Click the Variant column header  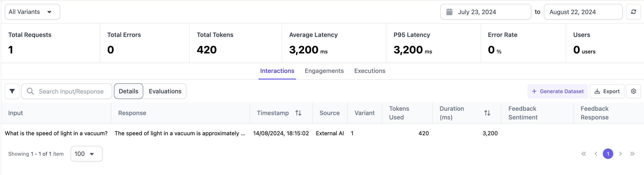tap(364, 113)
